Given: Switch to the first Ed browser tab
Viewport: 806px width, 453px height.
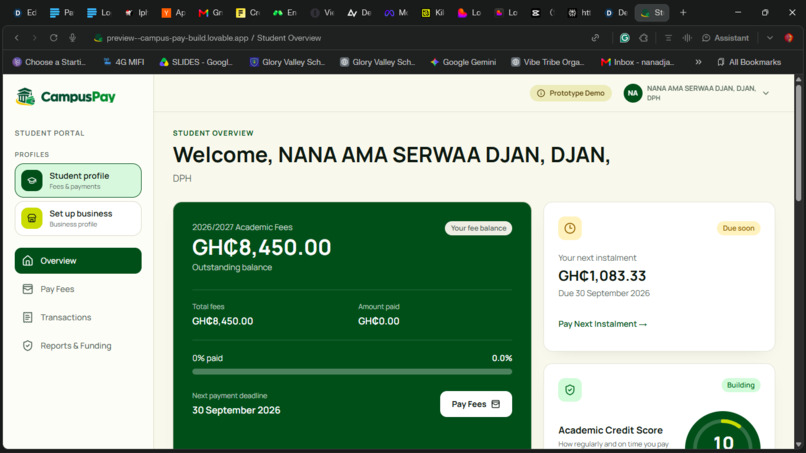Looking at the screenshot, I should [25, 13].
